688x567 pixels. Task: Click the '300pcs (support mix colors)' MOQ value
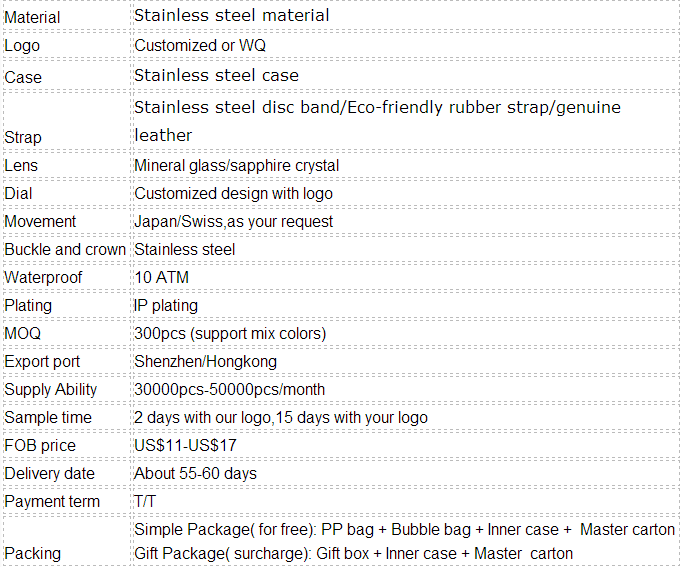pyautogui.click(x=230, y=334)
